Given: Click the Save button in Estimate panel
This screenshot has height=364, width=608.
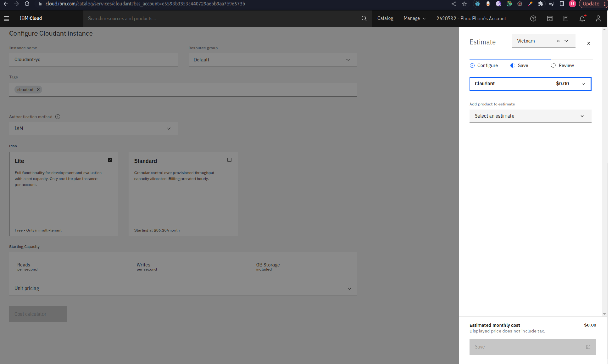Looking at the screenshot, I should (533, 347).
